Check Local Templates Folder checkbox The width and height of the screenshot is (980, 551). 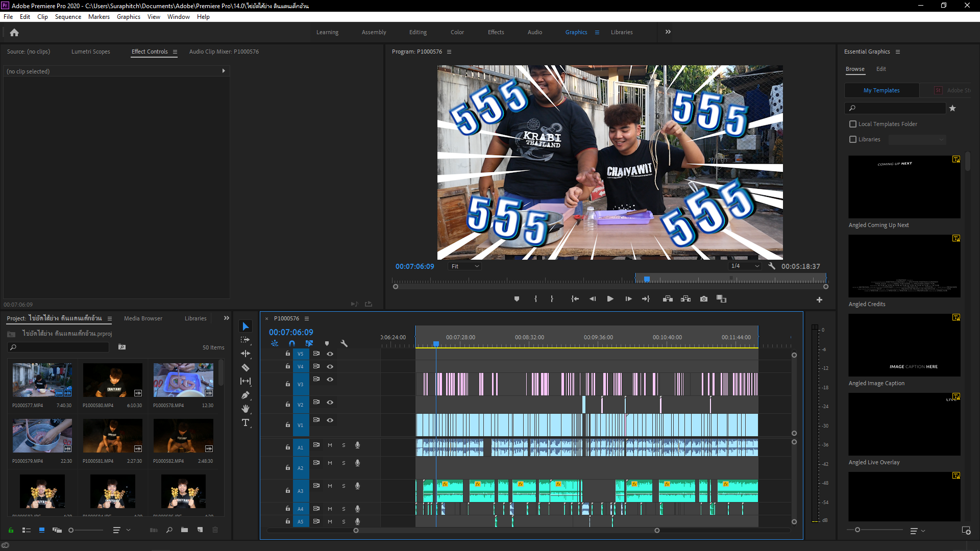pyautogui.click(x=853, y=124)
